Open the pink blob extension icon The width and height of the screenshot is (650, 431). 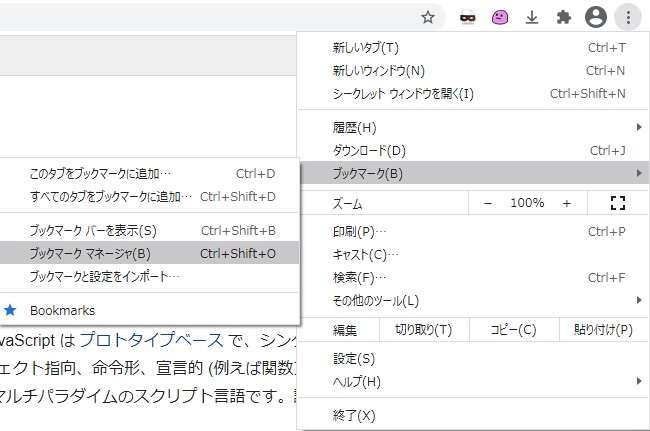pyautogui.click(x=500, y=17)
